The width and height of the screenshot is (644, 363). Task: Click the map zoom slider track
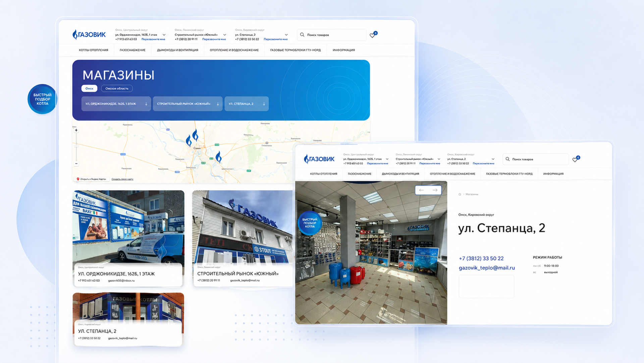pos(76,147)
